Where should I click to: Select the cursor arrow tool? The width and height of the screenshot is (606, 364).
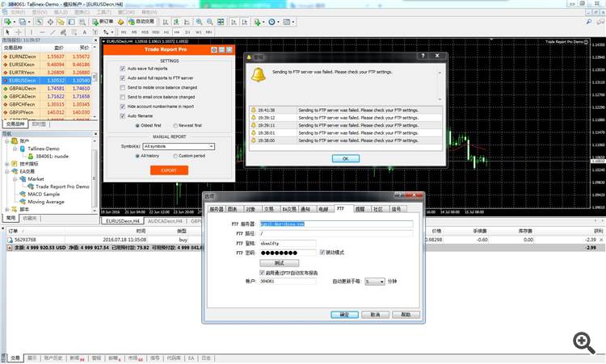pyautogui.click(x=7, y=32)
